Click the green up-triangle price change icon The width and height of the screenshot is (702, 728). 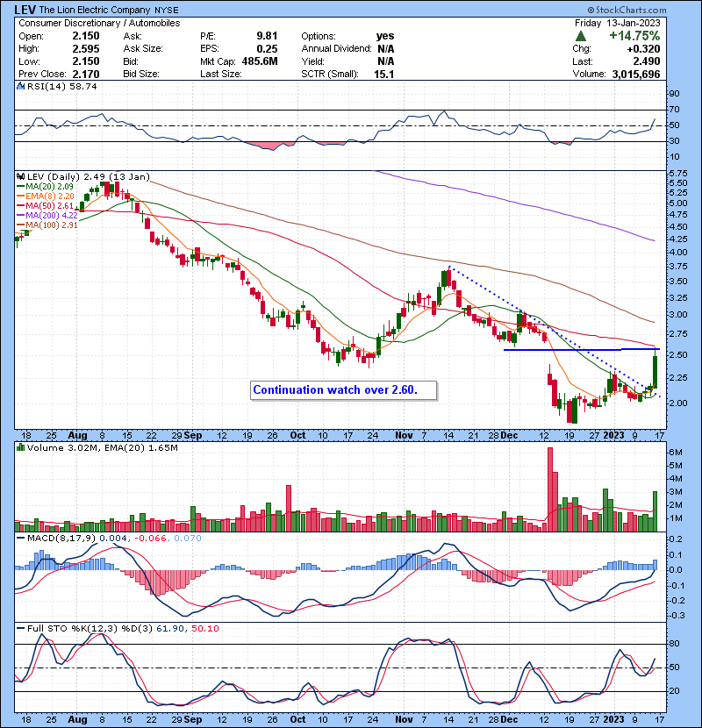click(580, 36)
